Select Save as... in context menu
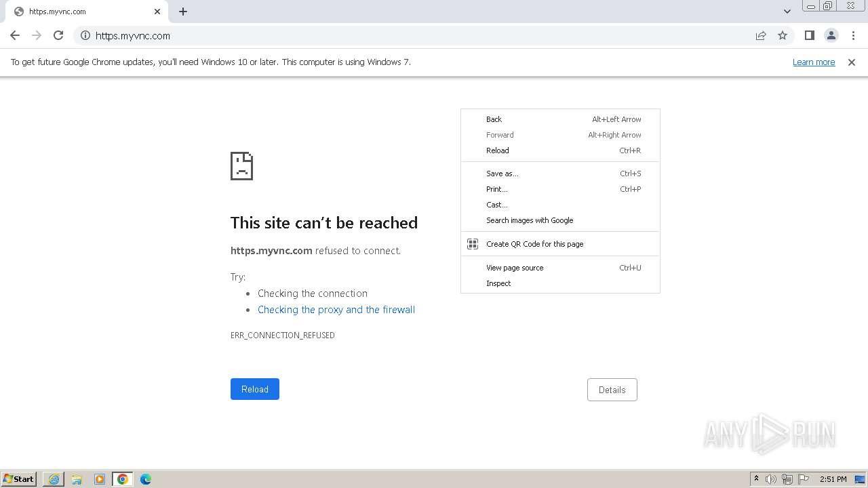The height and width of the screenshot is (488, 868). (x=560, y=174)
